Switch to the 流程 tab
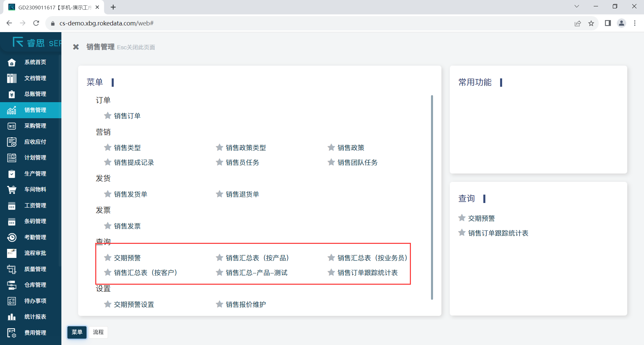This screenshot has width=644, height=345. click(x=98, y=332)
